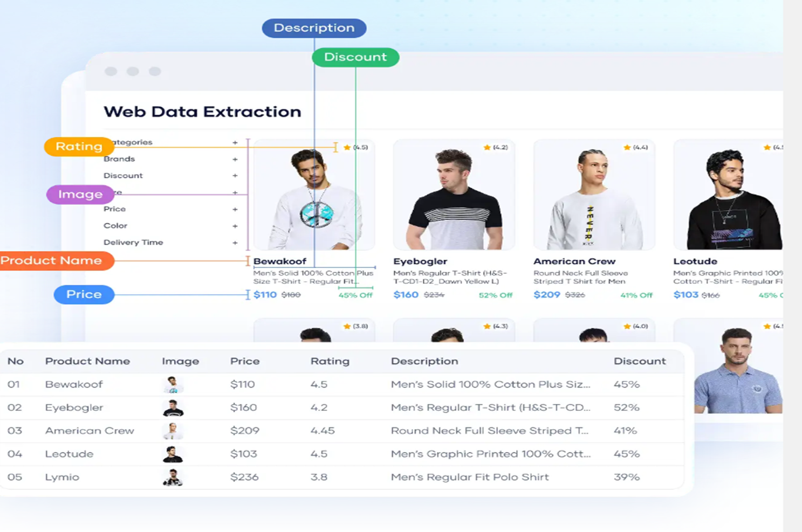Click the star icon beside the 4.4 rating
This screenshot has height=532, width=802.
(x=627, y=147)
